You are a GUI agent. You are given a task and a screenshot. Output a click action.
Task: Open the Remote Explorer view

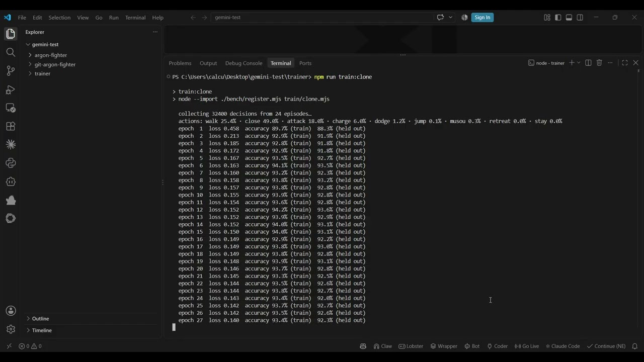[x=11, y=108]
